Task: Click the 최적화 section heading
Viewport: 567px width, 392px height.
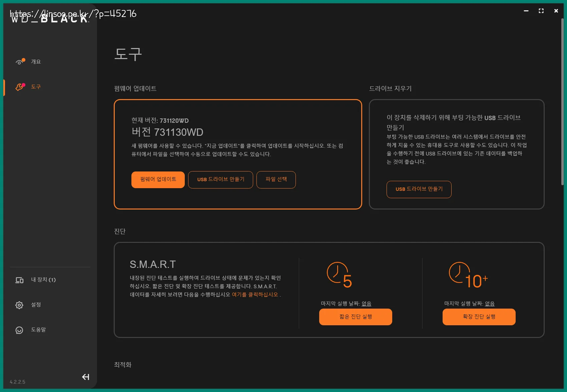Action: pyautogui.click(x=123, y=365)
